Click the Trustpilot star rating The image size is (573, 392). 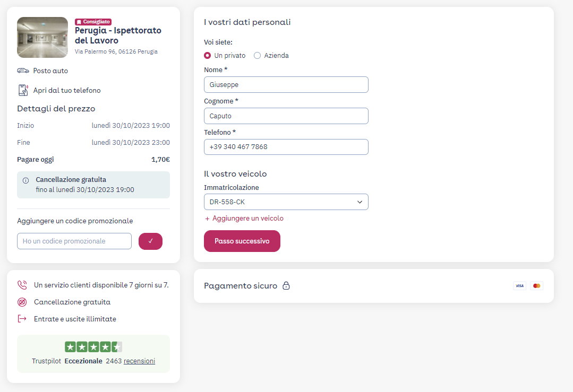pos(93,347)
